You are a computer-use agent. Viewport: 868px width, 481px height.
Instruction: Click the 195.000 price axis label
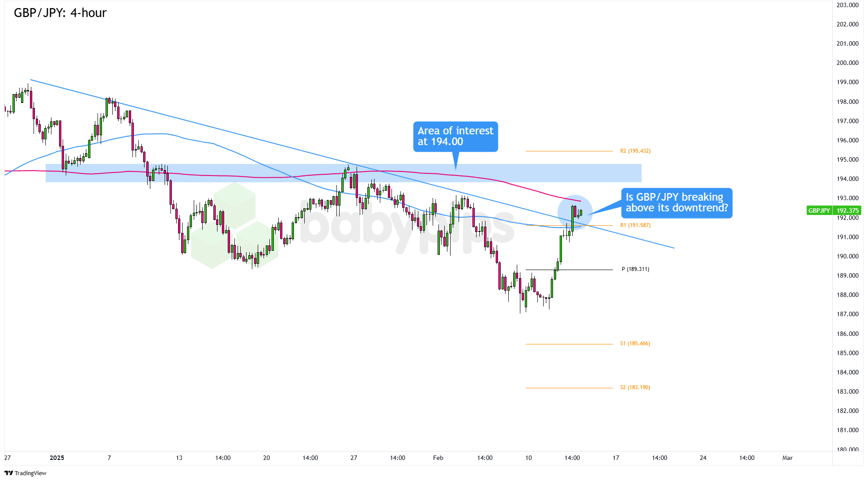[x=847, y=159]
